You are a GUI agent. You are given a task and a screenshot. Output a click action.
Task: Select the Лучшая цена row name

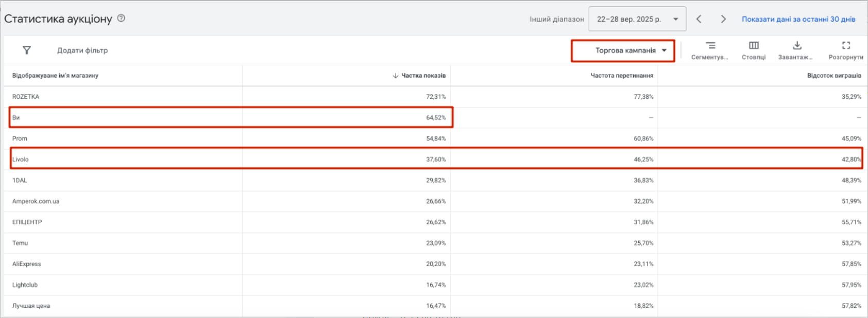[31, 306]
